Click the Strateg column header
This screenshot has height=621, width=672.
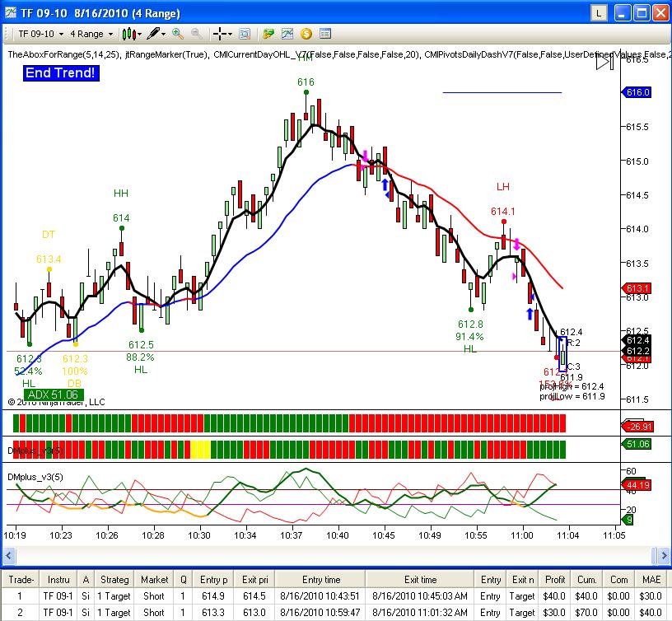click(114, 580)
